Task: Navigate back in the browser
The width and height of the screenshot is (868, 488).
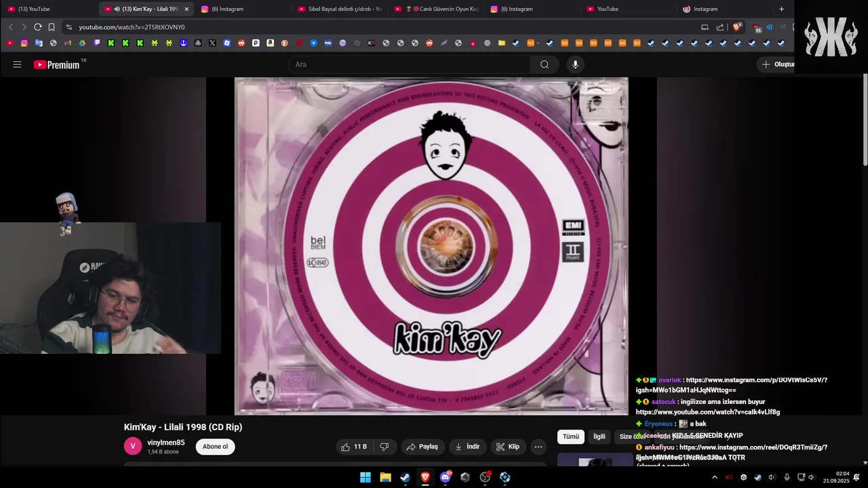Action: (11, 27)
